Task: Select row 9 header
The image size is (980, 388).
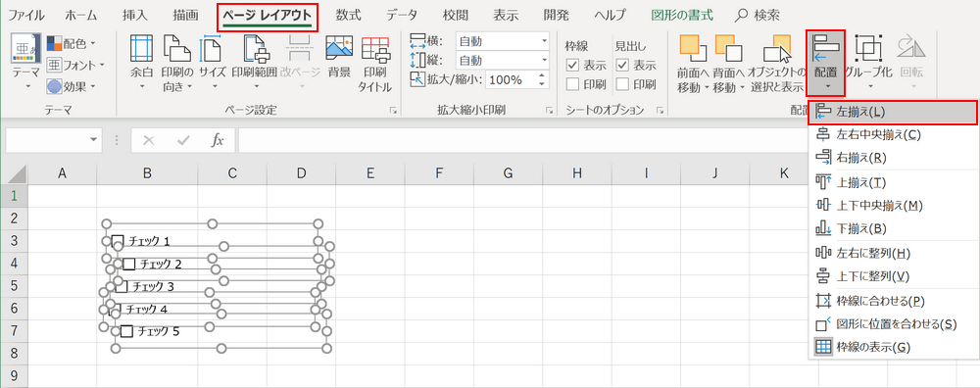Action: click(15, 376)
